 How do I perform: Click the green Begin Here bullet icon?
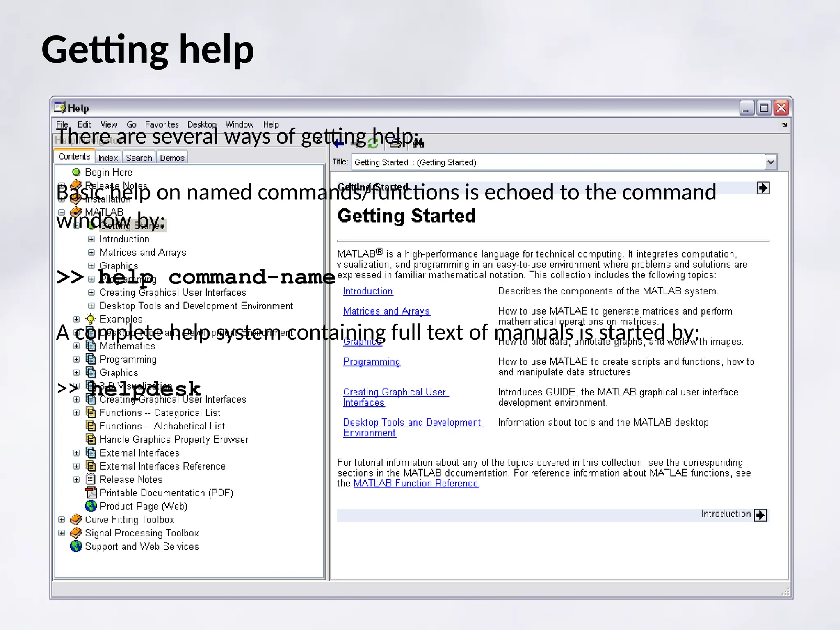[x=76, y=172]
